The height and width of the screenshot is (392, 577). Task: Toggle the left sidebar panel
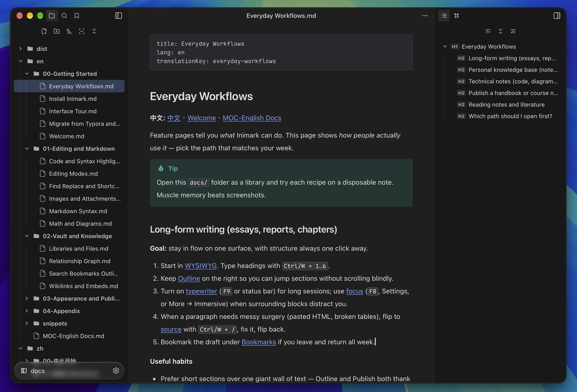tap(119, 16)
